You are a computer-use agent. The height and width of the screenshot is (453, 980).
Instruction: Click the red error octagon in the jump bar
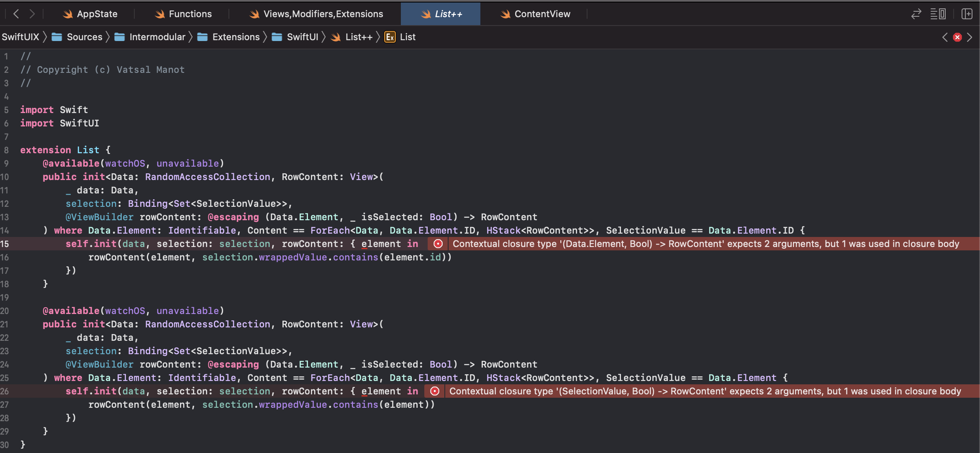point(957,37)
